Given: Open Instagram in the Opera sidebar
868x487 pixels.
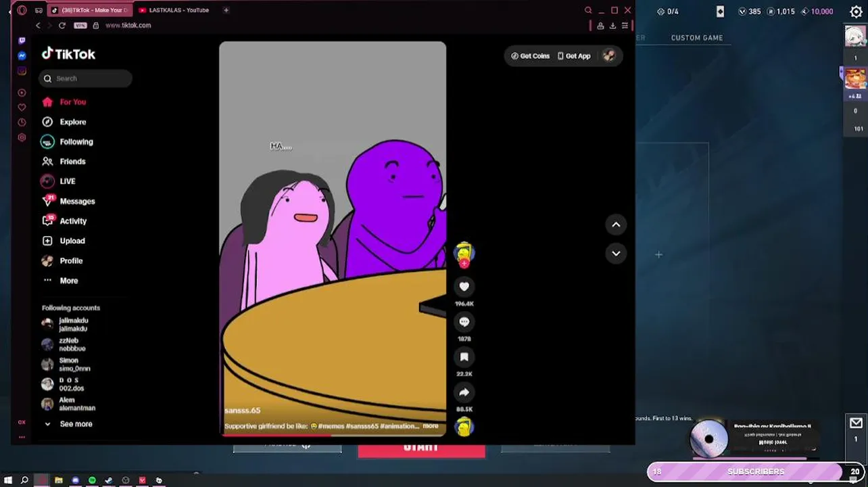Looking at the screenshot, I should click(22, 71).
